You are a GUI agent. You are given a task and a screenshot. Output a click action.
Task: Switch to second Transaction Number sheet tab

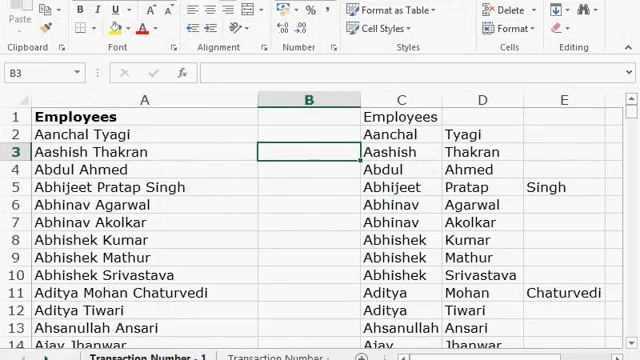[279, 357]
